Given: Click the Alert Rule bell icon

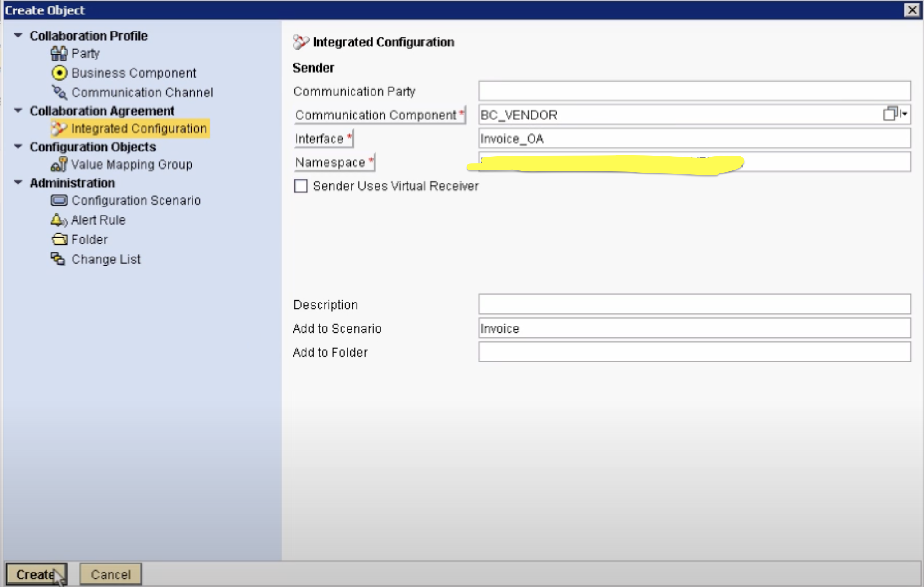Looking at the screenshot, I should [x=59, y=220].
